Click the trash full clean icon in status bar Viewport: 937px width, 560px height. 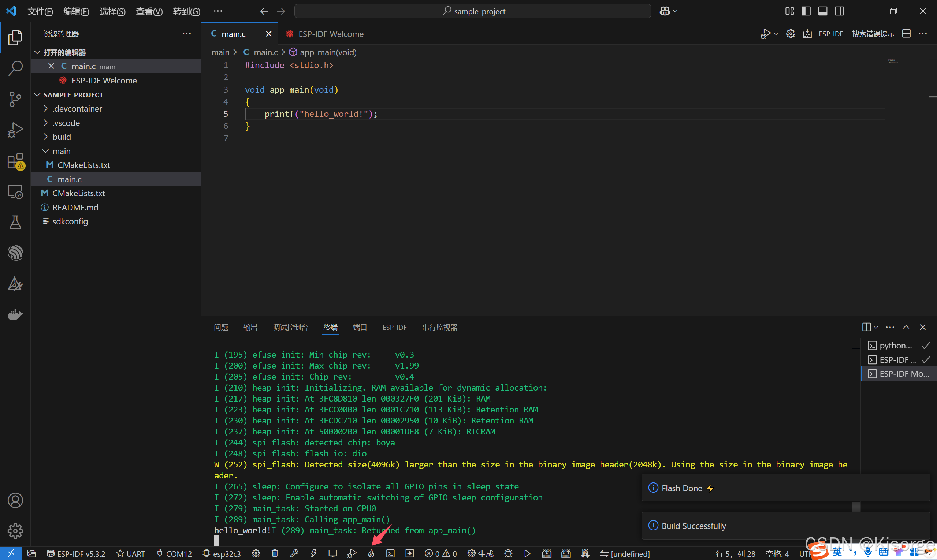click(275, 553)
